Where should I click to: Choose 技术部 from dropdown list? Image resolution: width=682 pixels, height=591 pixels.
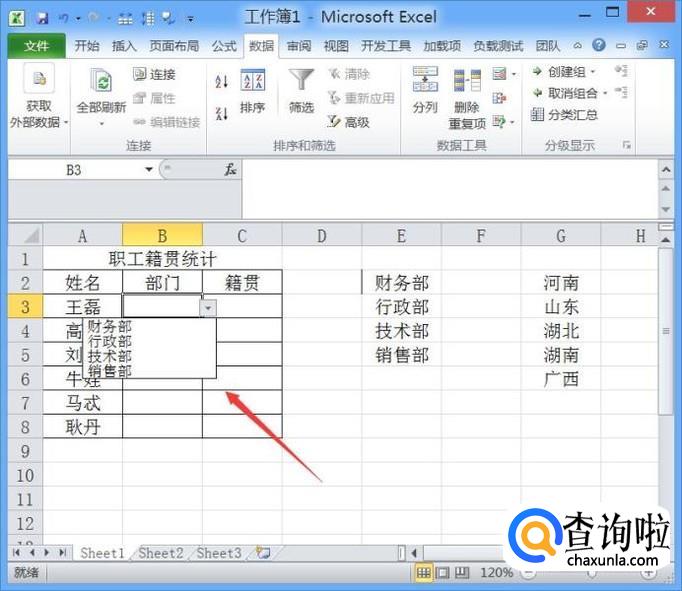click(x=110, y=356)
